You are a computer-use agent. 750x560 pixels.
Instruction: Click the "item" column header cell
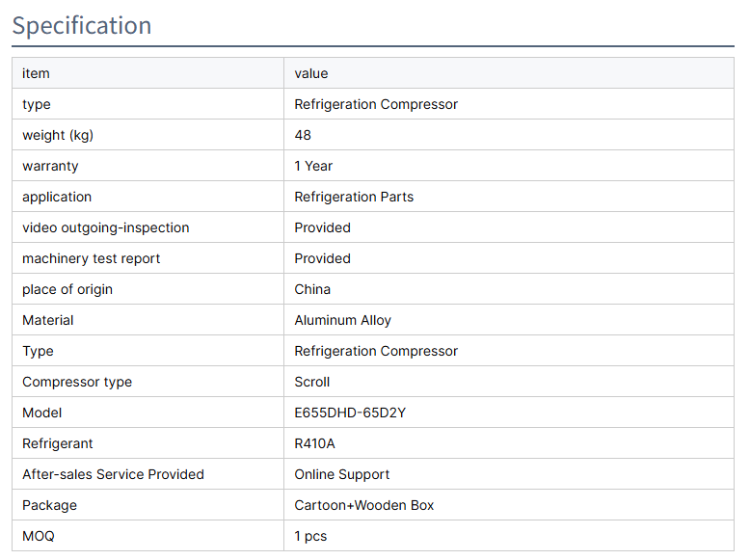(36, 73)
